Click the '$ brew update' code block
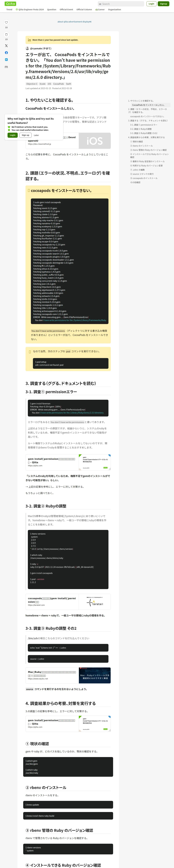This screenshot has height=868, width=174. point(68,805)
